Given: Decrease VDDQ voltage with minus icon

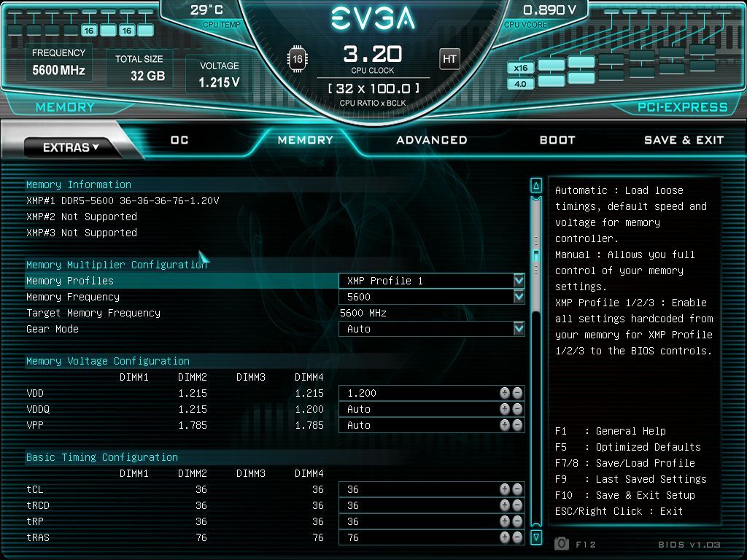Looking at the screenshot, I should pos(517,409).
